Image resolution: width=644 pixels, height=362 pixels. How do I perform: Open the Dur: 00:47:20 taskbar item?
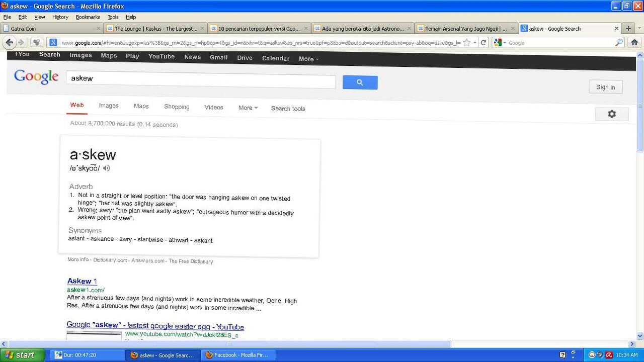pyautogui.click(x=88, y=355)
